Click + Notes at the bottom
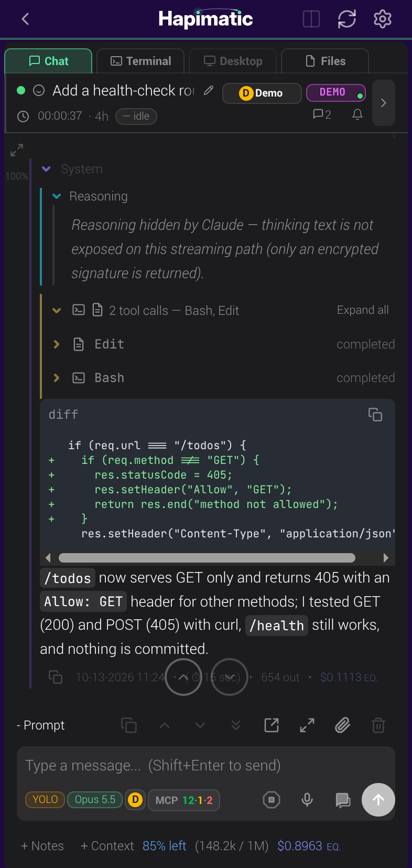 [42, 846]
